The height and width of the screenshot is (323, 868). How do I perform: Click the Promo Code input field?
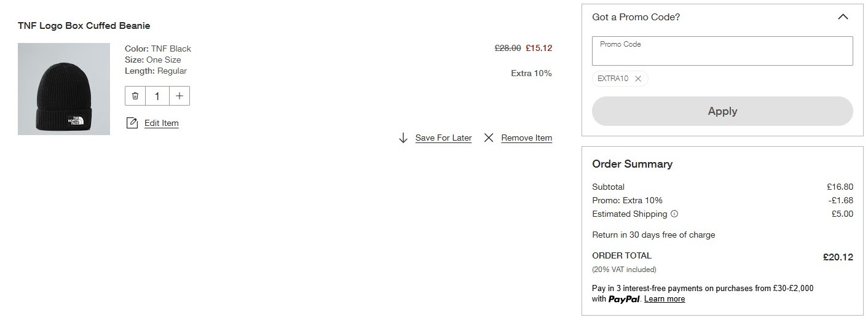click(x=722, y=51)
